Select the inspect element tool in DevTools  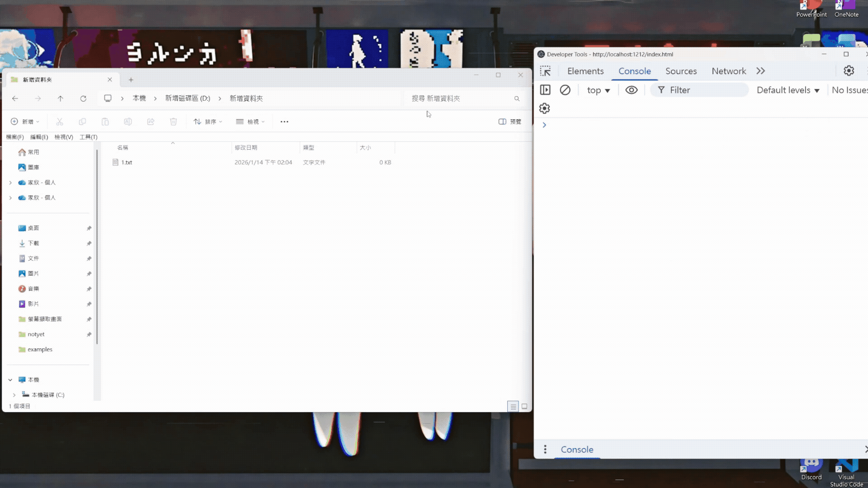pyautogui.click(x=546, y=71)
